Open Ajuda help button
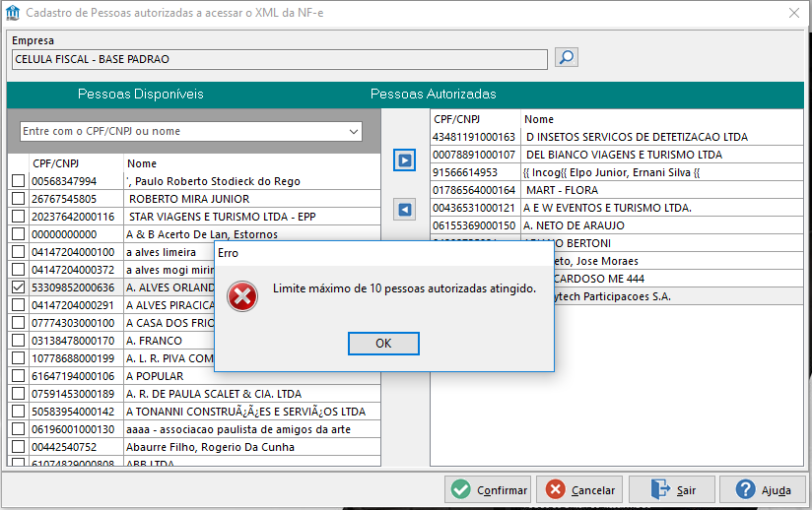This screenshot has width=812, height=510. [764, 490]
